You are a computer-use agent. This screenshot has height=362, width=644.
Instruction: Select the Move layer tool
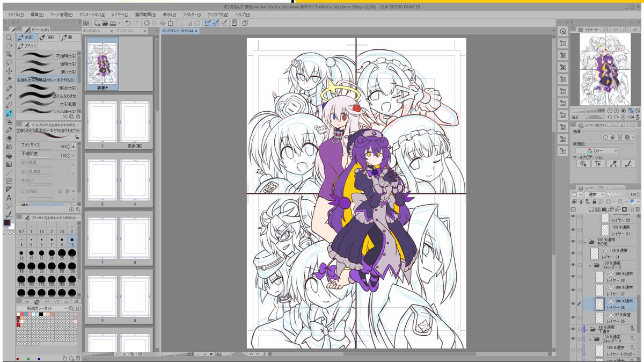click(9, 71)
